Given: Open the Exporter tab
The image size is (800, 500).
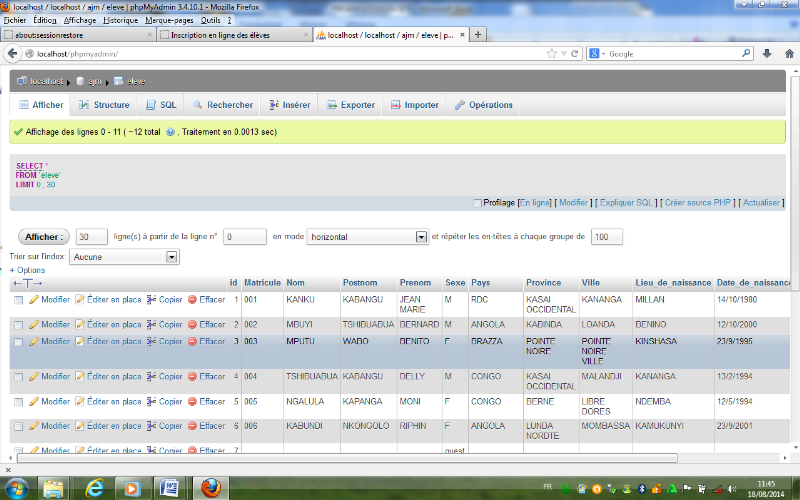Looking at the screenshot, I should click(x=351, y=105).
